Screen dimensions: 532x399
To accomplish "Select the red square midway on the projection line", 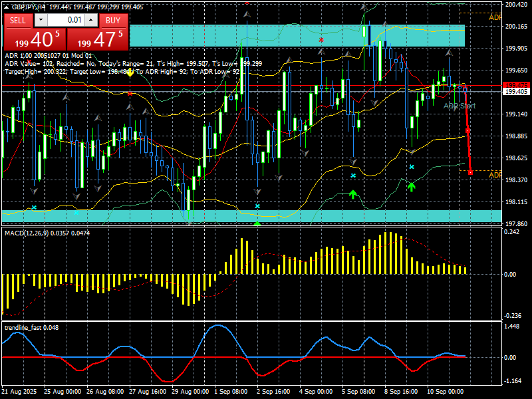I will tap(467, 130).
